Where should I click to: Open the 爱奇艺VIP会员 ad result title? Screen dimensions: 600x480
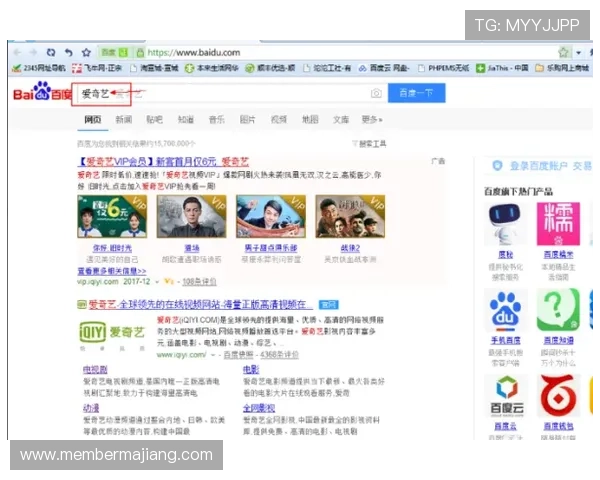click(163, 162)
